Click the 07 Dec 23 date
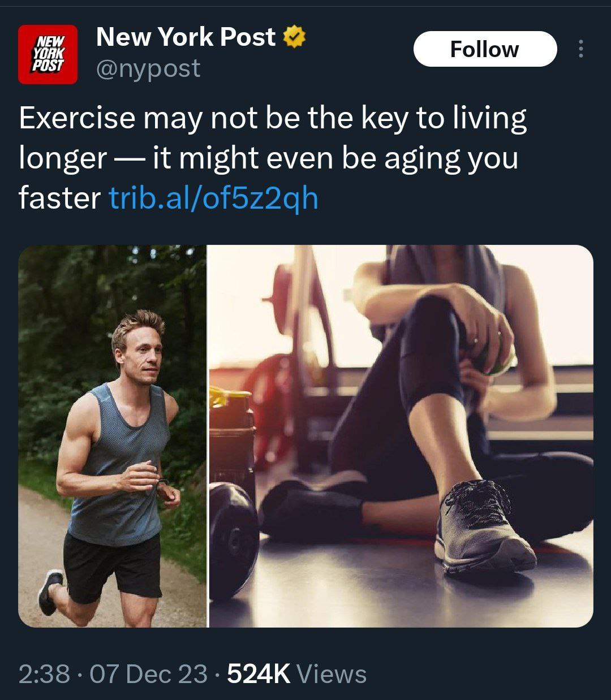Viewport: 611px width, 700px height. 149,674
